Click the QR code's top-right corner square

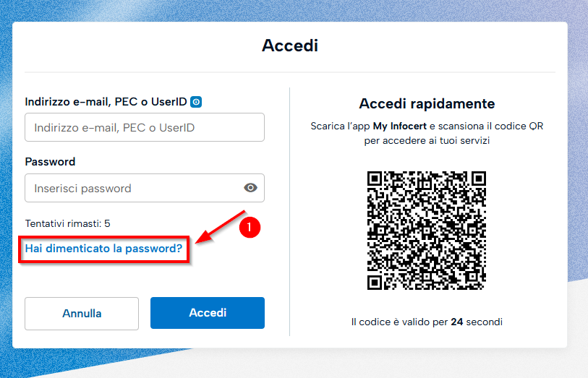click(x=478, y=178)
